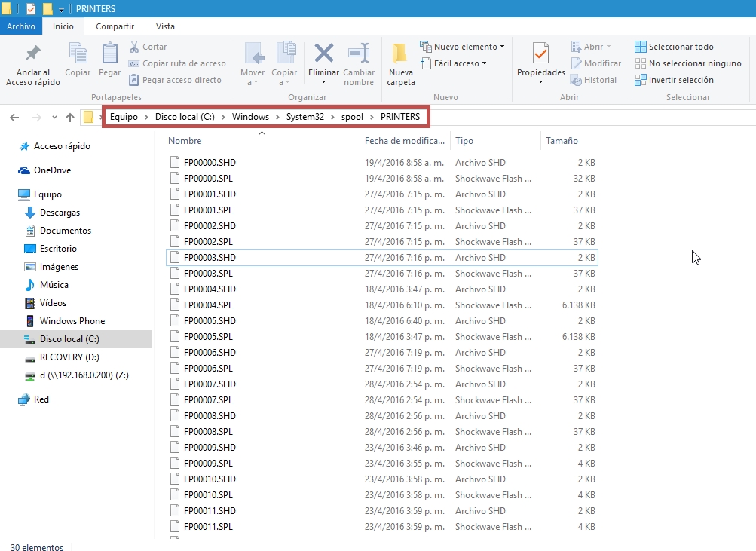Open the Fácil acceso dropdown
756x551 pixels.
(453, 63)
